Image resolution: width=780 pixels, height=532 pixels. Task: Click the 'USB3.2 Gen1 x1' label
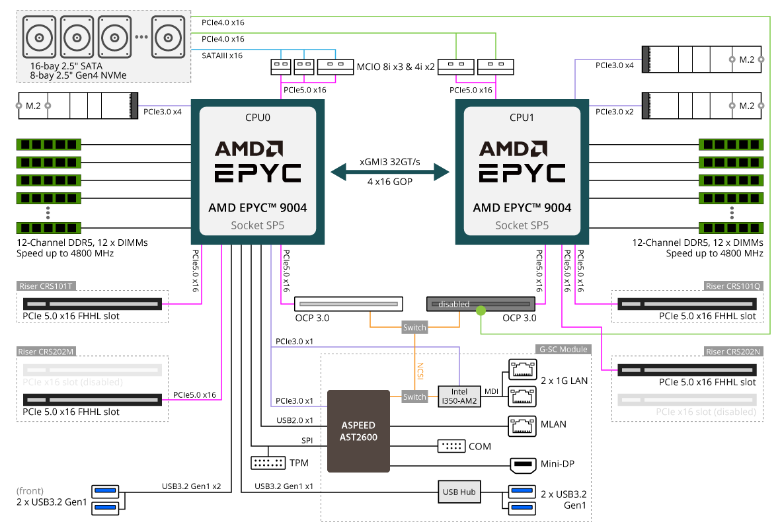click(x=284, y=486)
